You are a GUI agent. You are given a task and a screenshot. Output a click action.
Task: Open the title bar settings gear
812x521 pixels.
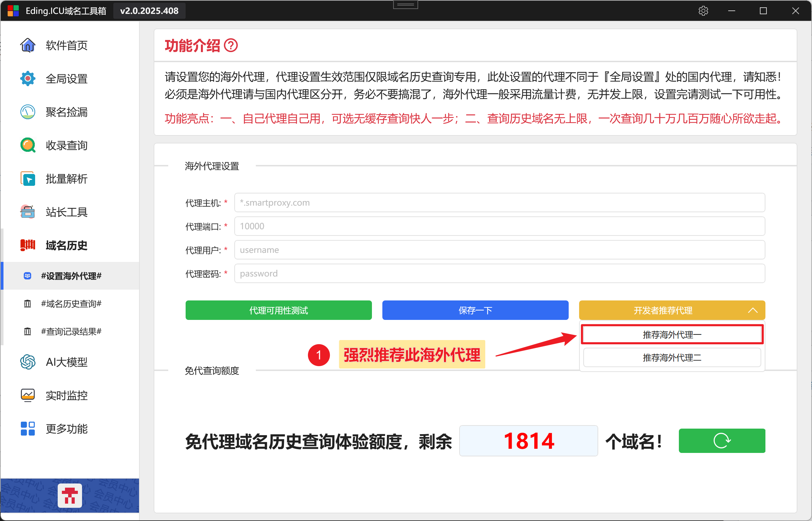point(703,11)
